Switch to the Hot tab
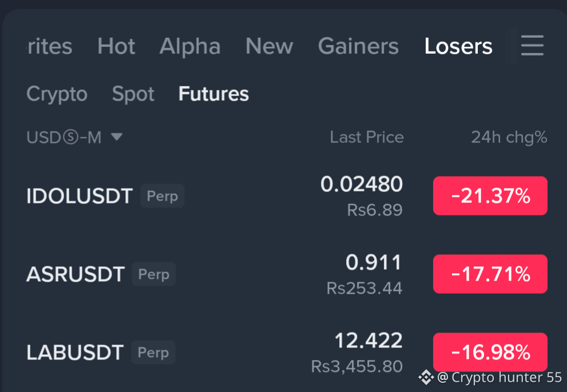Image resolution: width=567 pixels, height=392 pixels. click(x=116, y=46)
